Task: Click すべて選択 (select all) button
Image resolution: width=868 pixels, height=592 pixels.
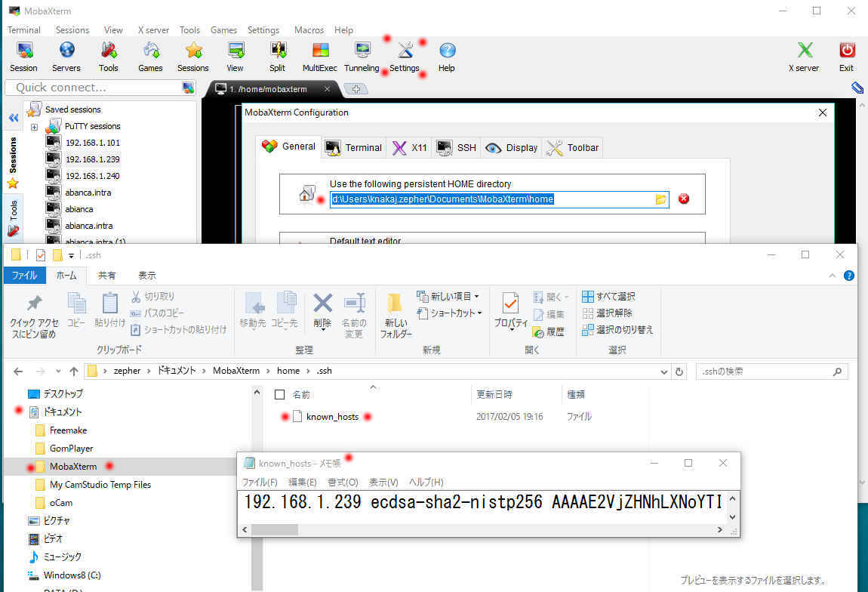Action: pyautogui.click(x=608, y=296)
